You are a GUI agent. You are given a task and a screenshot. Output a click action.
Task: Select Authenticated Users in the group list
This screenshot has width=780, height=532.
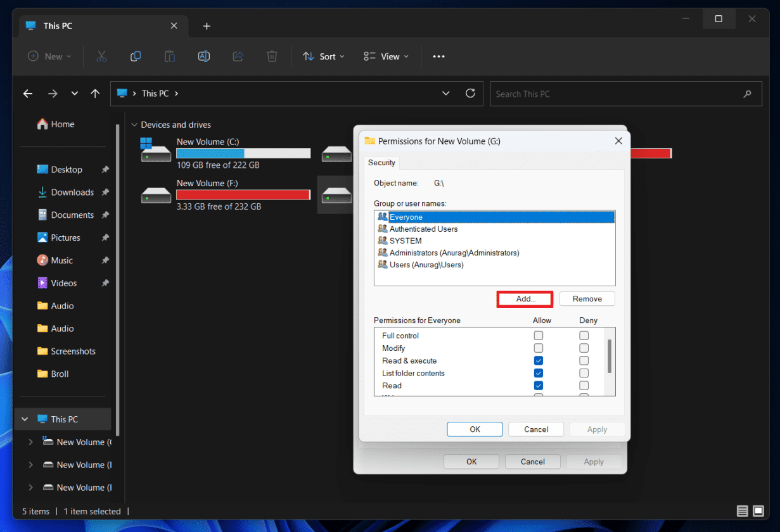[423, 229]
